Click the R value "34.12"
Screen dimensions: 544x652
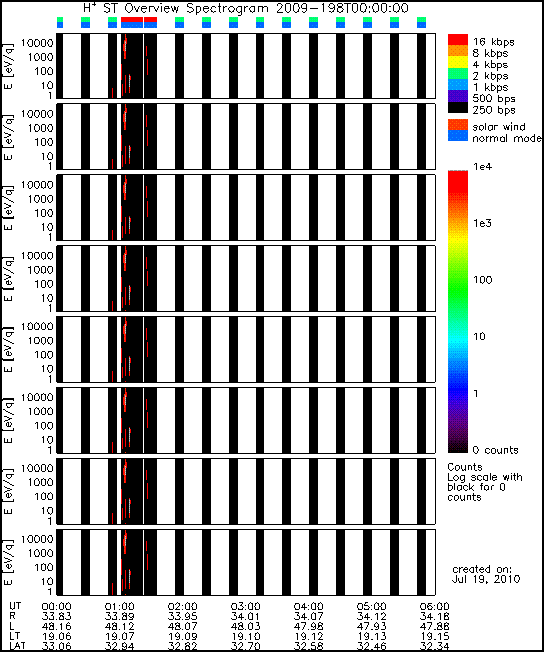click(371, 616)
